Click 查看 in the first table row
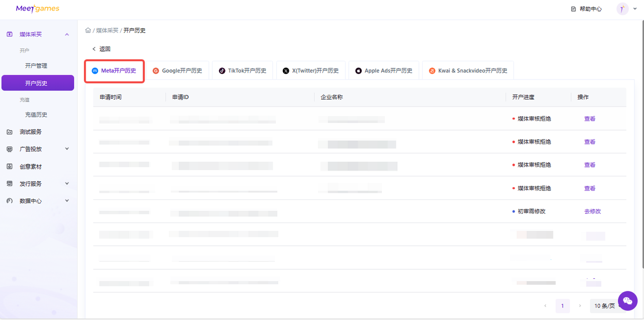 click(x=590, y=119)
